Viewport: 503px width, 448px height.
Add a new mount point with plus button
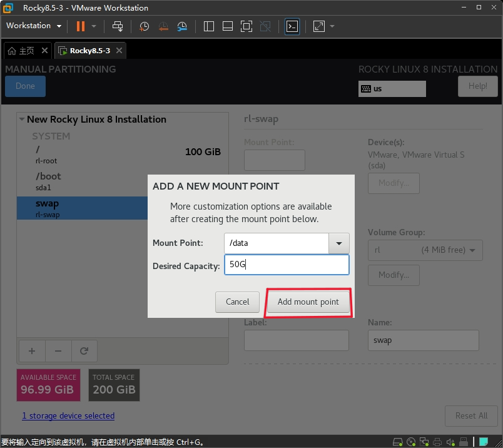tap(32, 351)
